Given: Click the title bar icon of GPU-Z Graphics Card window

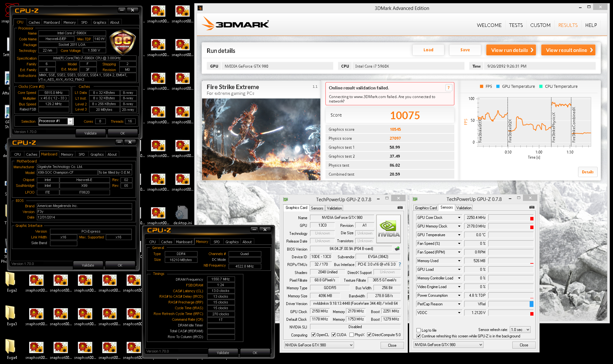Looking at the screenshot, I should click(285, 199).
